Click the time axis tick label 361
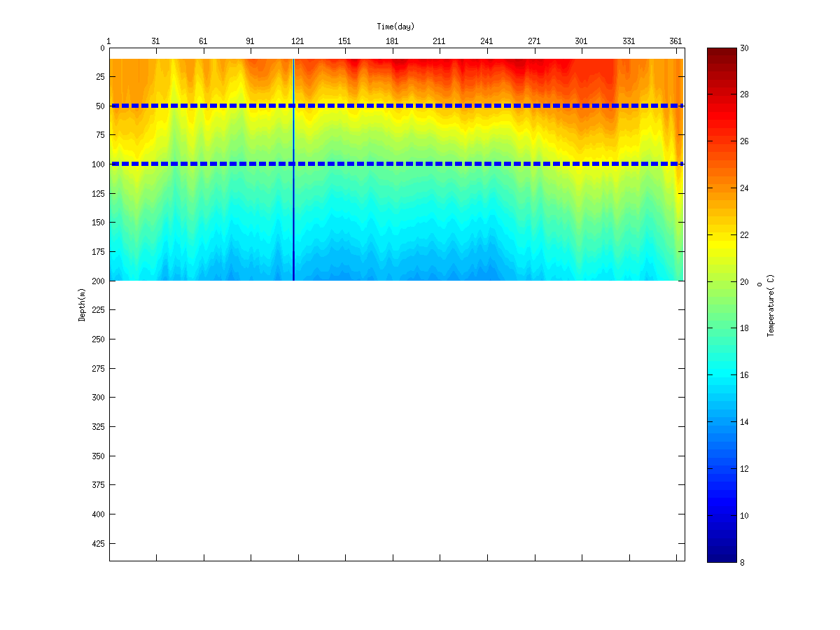This screenshot has width=840, height=630. [x=675, y=41]
